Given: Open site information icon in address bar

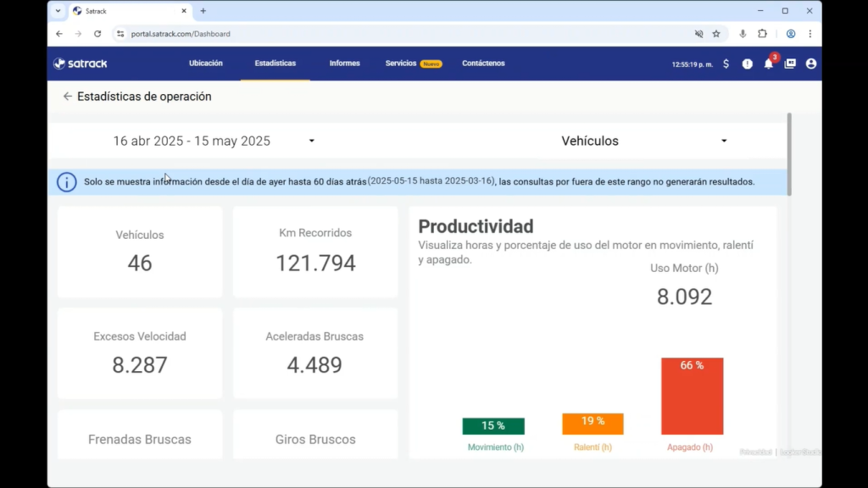Looking at the screenshot, I should coord(120,34).
